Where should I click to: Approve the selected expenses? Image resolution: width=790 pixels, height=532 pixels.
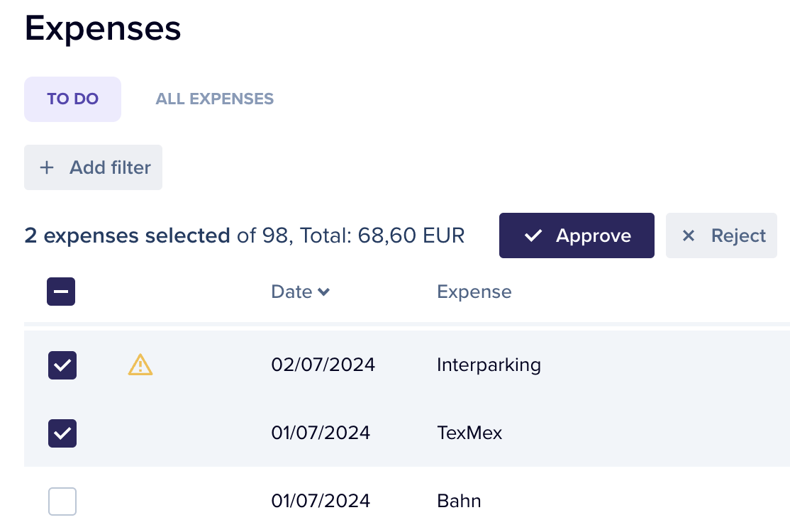[x=577, y=235]
